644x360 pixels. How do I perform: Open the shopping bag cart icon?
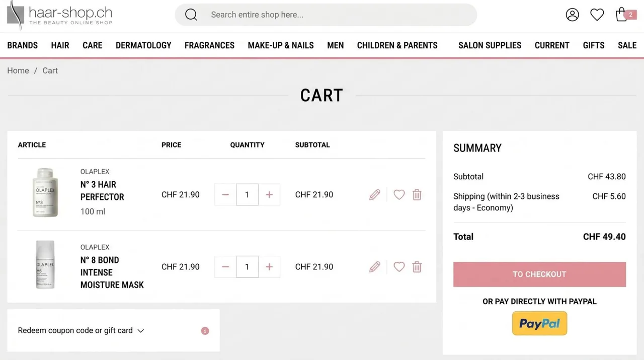pyautogui.click(x=621, y=15)
